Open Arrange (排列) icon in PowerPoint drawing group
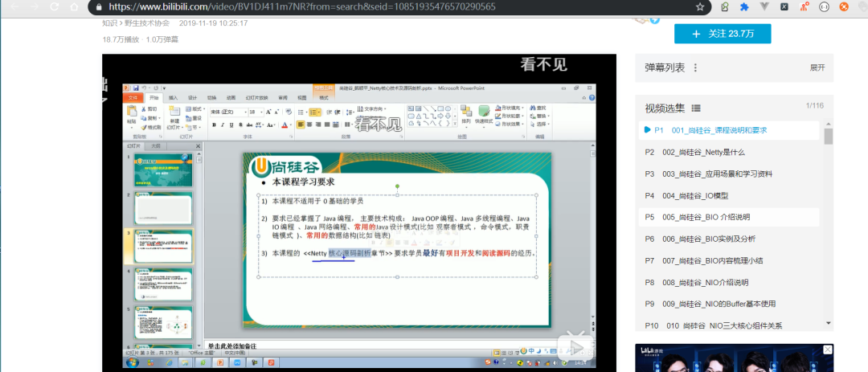Image resolution: width=868 pixels, height=372 pixels. (x=466, y=111)
